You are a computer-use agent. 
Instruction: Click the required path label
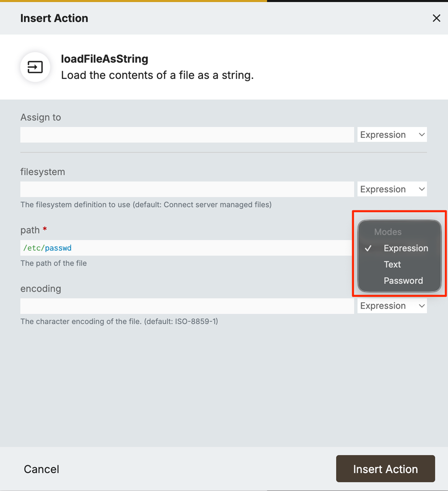click(x=30, y=230)
